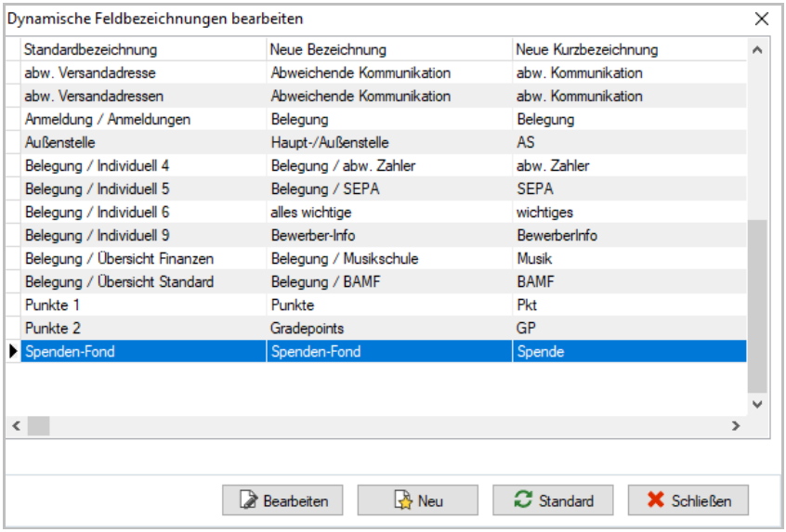
Task: Click the vertical scrollbar up arrow
Action: click(757, 49)
